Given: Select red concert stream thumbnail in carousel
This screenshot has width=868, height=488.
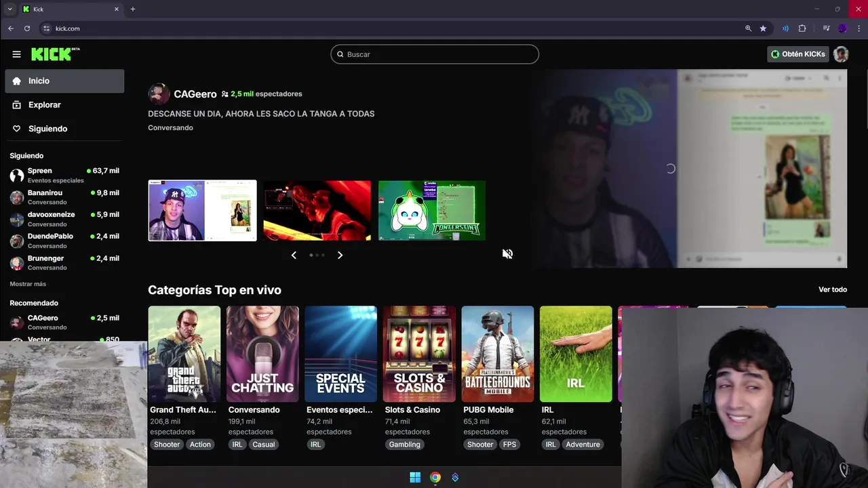Looking at the screenshot, I should click(317, 210).
